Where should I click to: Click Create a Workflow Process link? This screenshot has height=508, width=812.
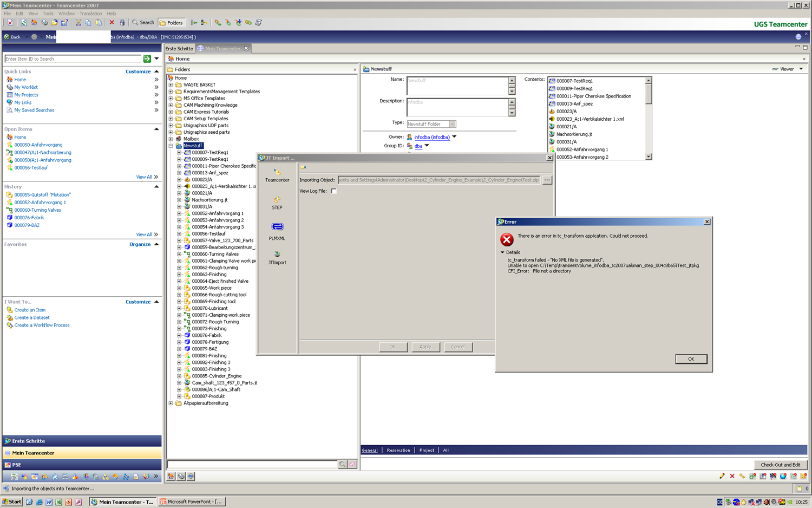42,325
